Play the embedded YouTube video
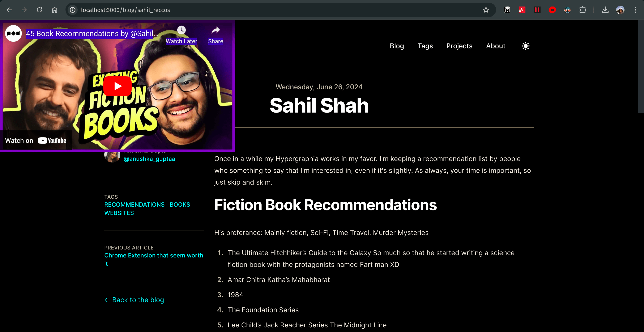The image size is (644, 332). click(118, 86)
